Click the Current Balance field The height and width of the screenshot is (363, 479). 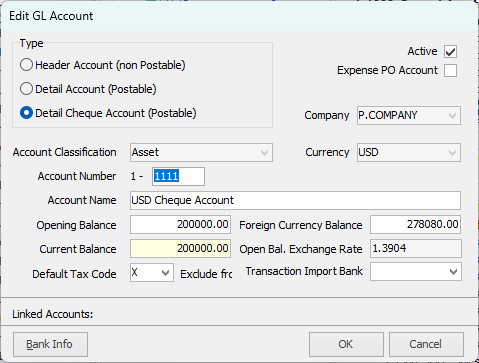tap(180, 248)
